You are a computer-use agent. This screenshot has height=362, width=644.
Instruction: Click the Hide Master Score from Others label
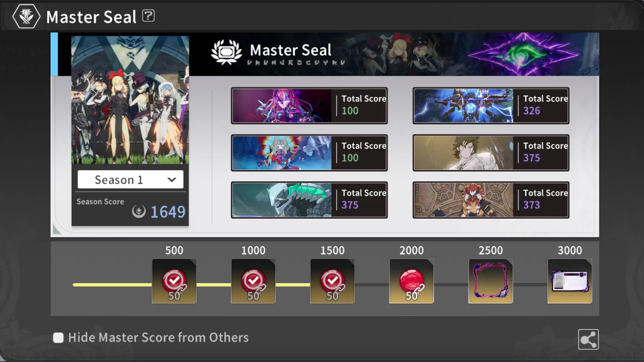pos(158,337)
